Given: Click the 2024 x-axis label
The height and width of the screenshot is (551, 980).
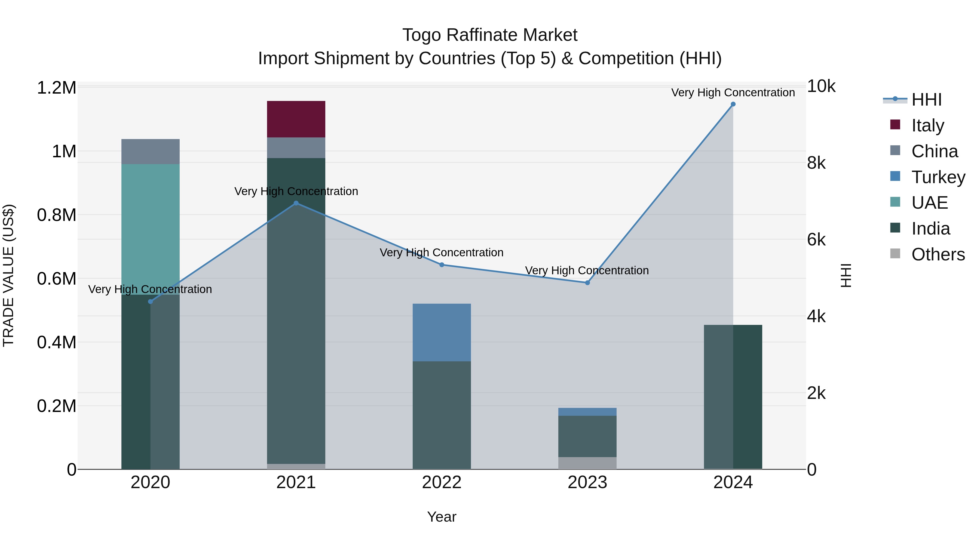Looking at the screenshot, I should [x=733, y=482].
